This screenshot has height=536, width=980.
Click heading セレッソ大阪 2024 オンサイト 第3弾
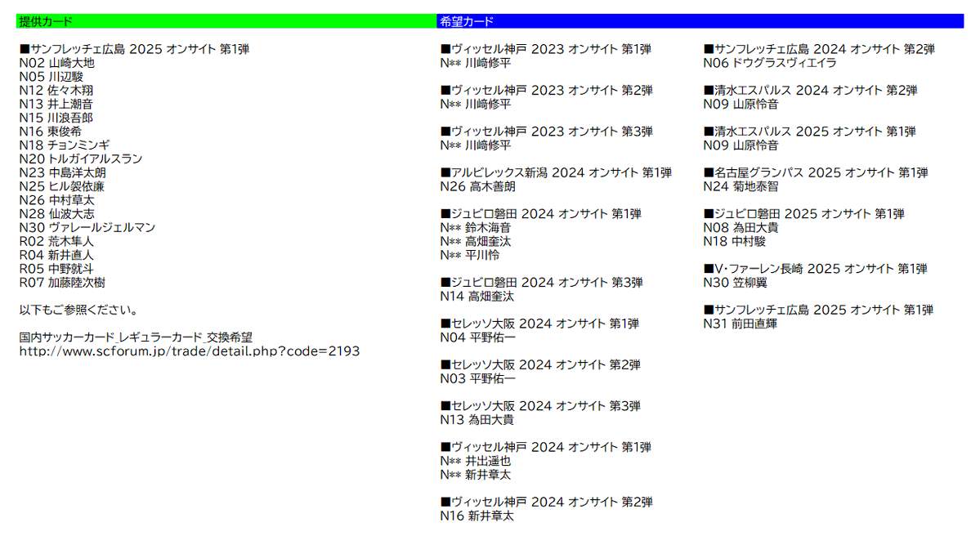[x=540, y=407]
